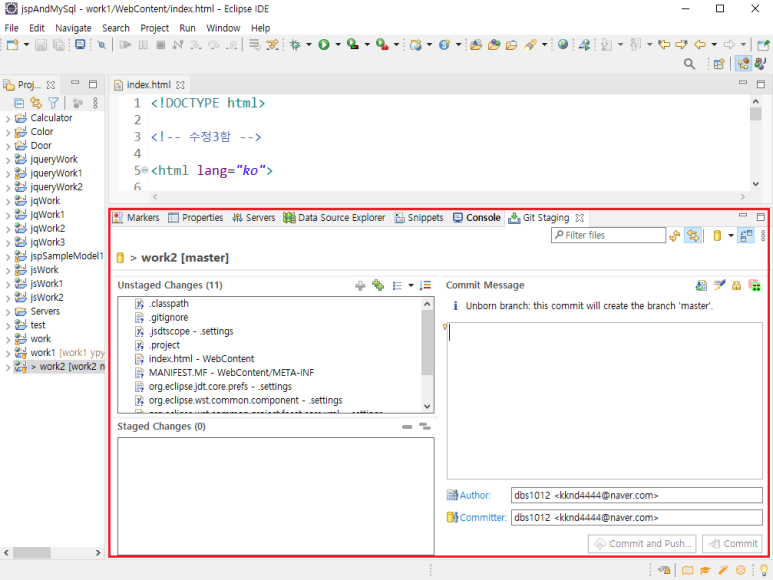This screenshot has height=580, width=773.
Task: Close the Git Staging view tab
Action: click(x=580, y=217)
